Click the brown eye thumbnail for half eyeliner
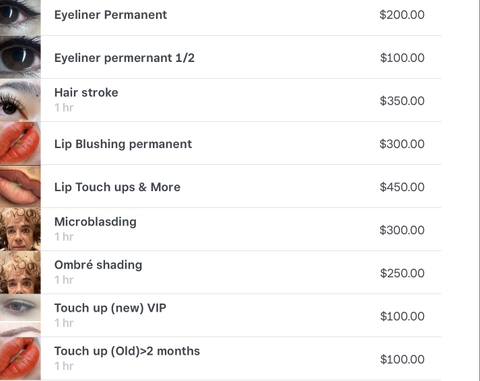Image resolution: width=480 pixels, height=381 pixels. click(x=20, y=57)
